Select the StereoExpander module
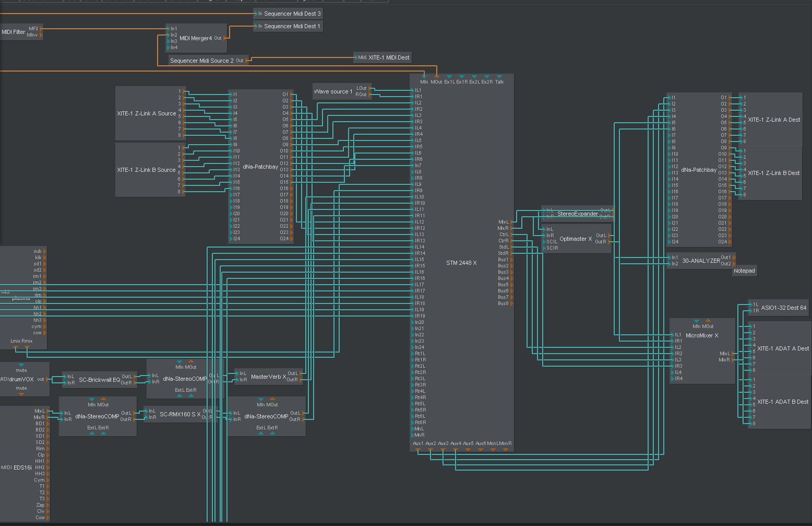This screenshot has width=812, height=526. 578,214
